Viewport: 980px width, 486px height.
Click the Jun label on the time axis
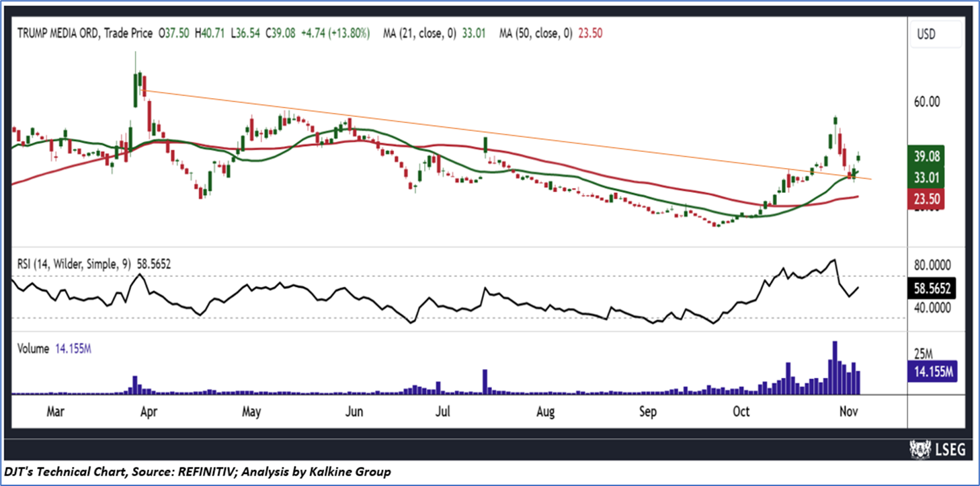(x=354, y=411)
